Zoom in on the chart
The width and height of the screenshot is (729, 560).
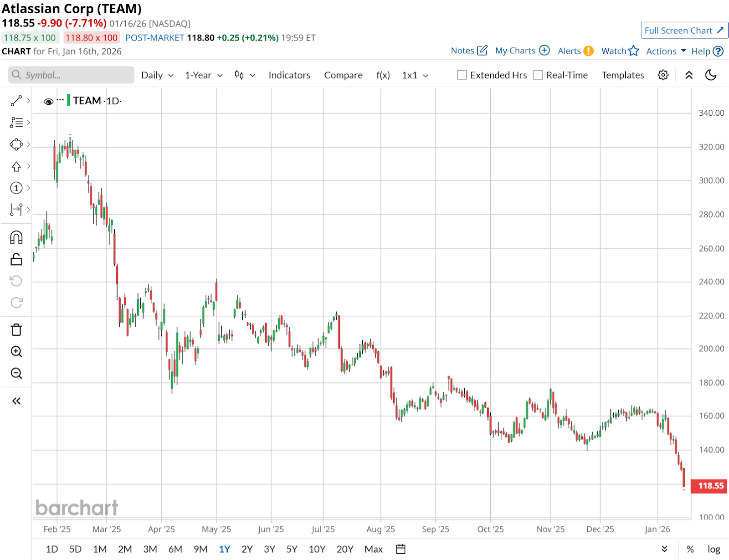(16, 351)
